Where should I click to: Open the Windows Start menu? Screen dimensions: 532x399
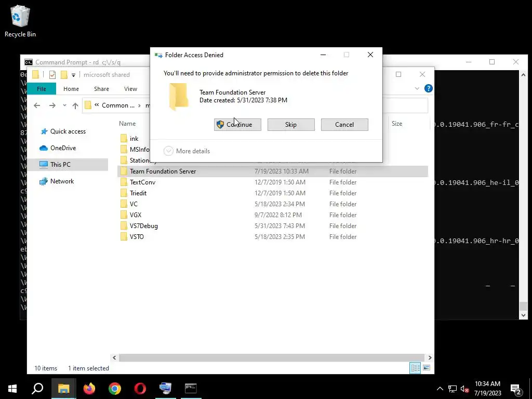(12, 389)
